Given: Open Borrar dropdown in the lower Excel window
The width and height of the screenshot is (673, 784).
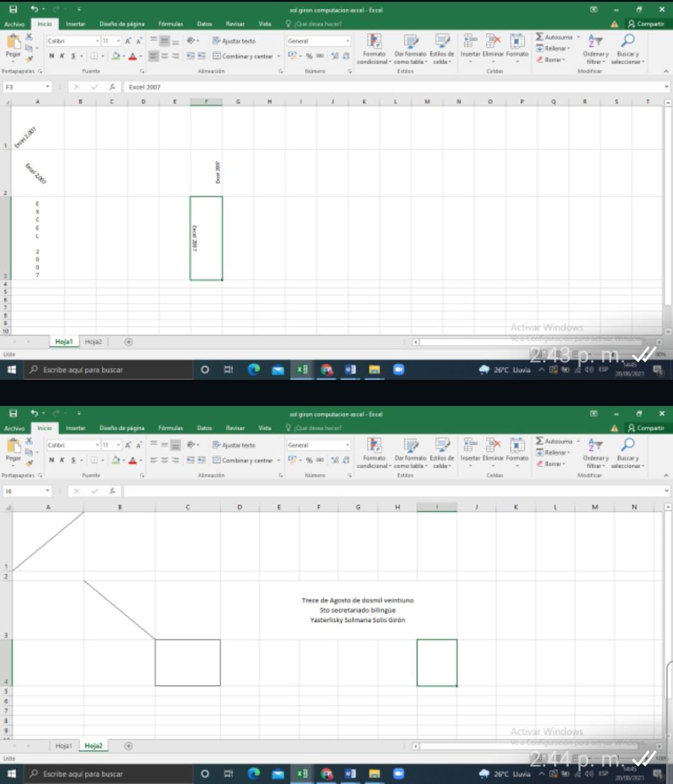Looking at the screenshot, I should click(x=551, y=464).
